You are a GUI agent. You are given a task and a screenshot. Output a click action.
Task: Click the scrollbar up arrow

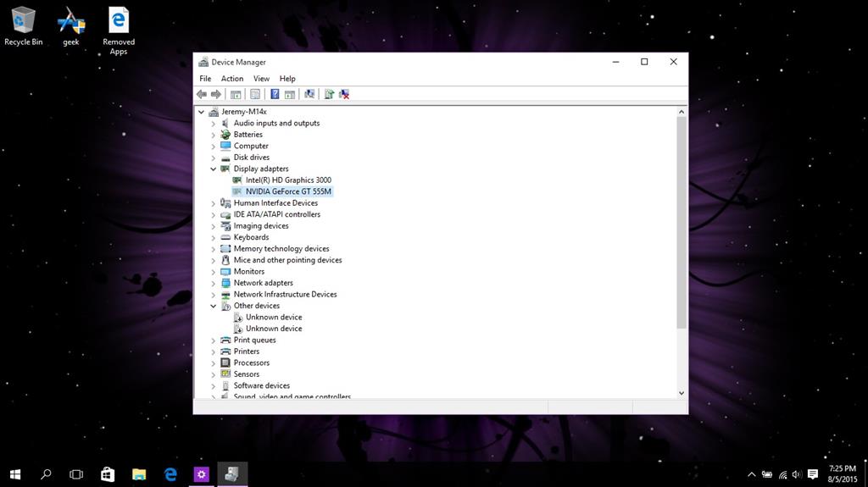682,112
